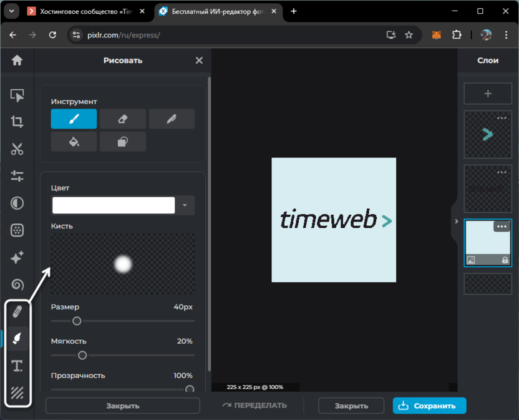Click the left panel vertical scrollbar
Viewport: 519px width, 420px height.
click(x=209, y=224)
